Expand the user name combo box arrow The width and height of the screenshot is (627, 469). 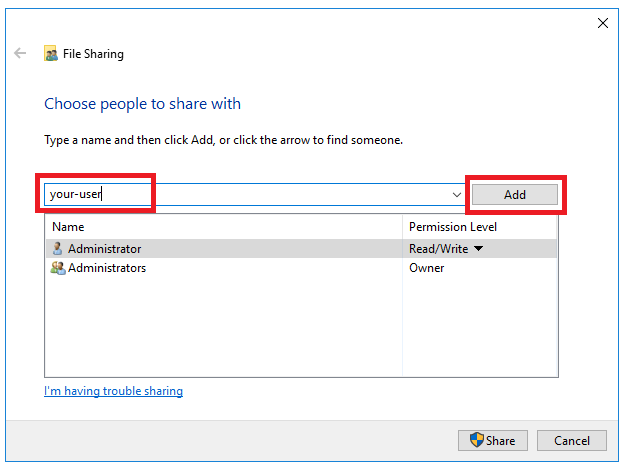tap(457, 195)
